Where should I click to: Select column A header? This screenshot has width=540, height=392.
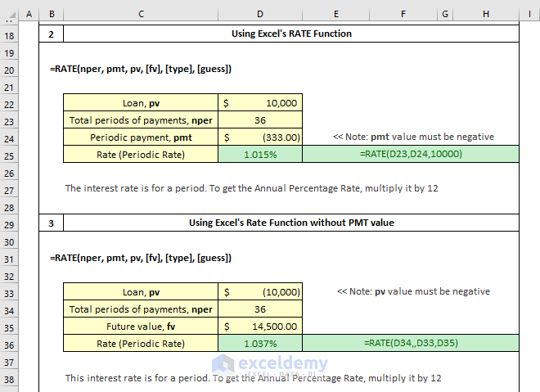(x=29, y=14)
